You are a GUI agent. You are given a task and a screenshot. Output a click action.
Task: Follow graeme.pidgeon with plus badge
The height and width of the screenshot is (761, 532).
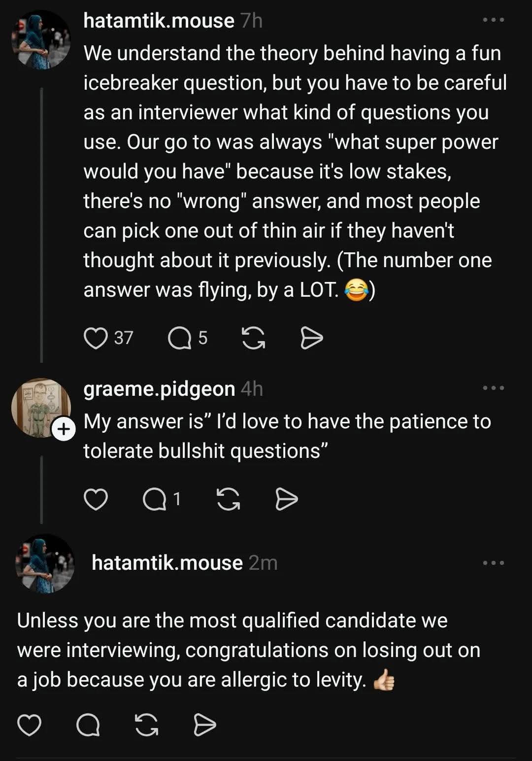click(x=64, y=430)
